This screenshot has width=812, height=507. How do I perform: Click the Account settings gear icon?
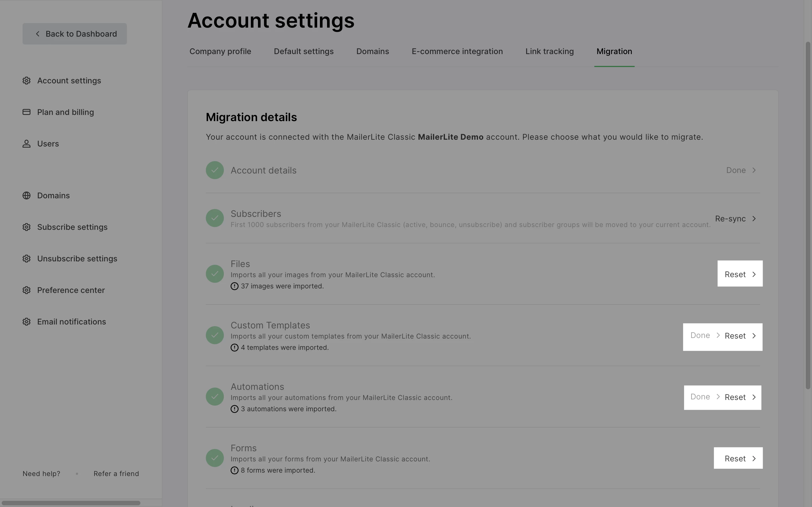tap(27, 81)
